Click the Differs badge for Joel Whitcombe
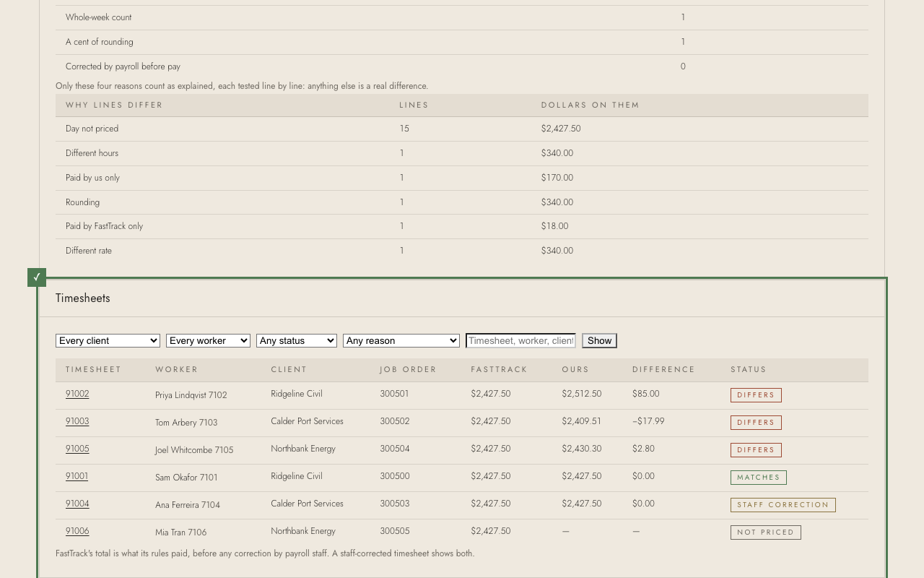The image size is (924, 578). coord(756,450)
